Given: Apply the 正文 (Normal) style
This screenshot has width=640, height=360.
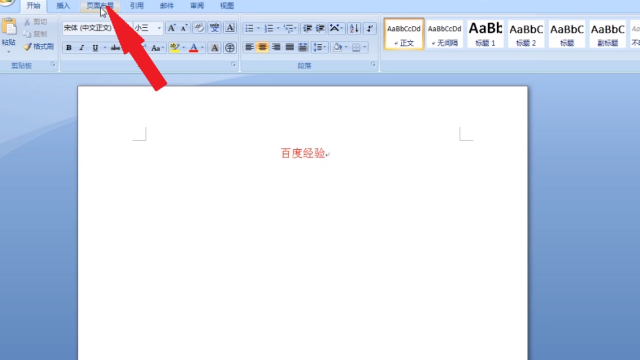Looking at the screenshot, I should tap(404, 34).
